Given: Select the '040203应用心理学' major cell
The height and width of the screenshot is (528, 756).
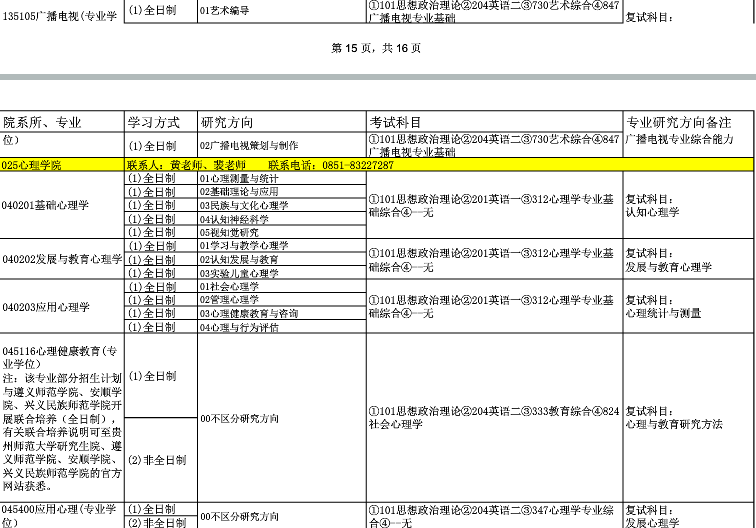Looking at the screenshot, I should [46, 307].
